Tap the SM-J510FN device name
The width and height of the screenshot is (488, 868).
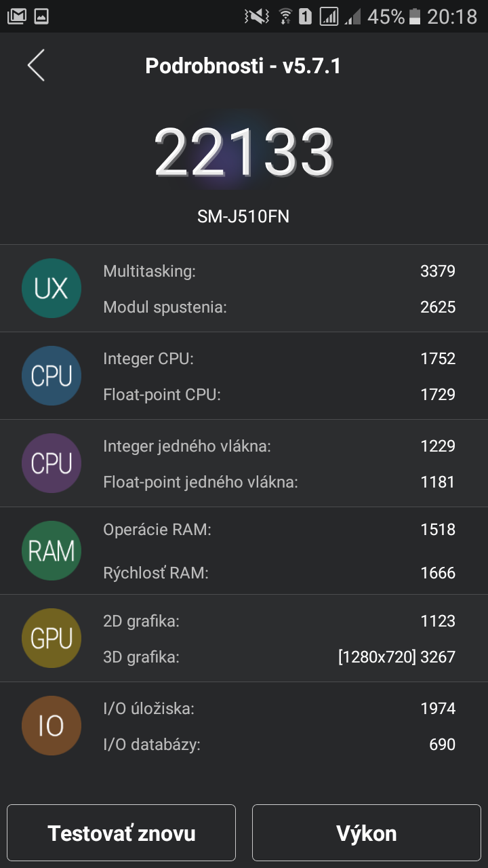coord(243,217)
